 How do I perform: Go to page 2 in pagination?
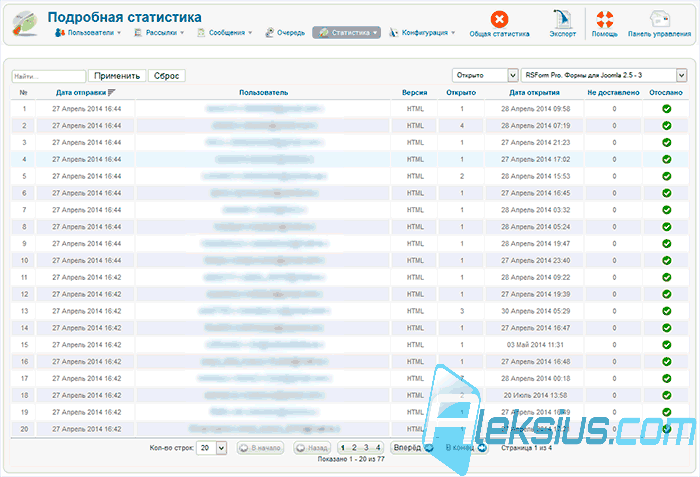[x=354, y=448]
